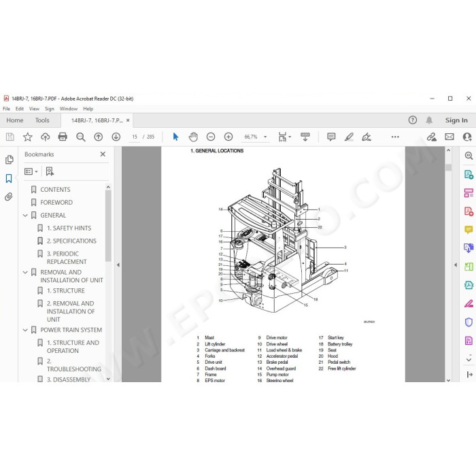Open the Help menu

(x=88, y=109)
